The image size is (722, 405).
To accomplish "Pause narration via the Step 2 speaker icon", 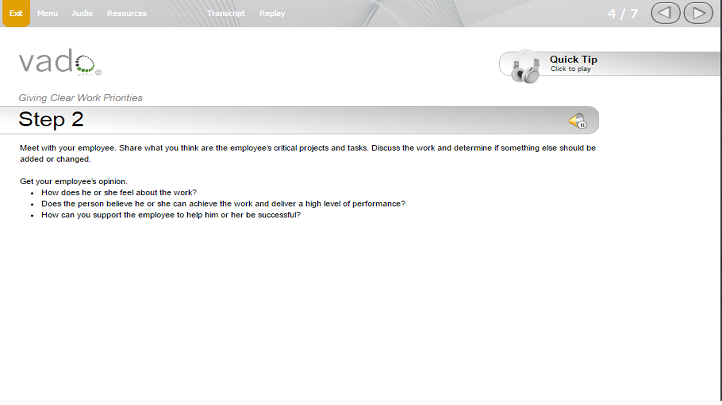I will pos(577,121).
